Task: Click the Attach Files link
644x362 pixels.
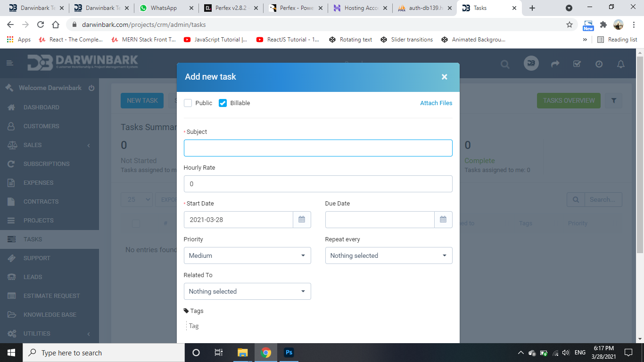Action: click(x=436, y=103)
